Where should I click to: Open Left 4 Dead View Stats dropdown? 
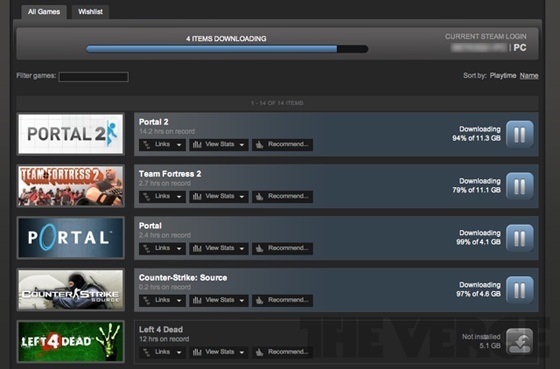(219, 352)
